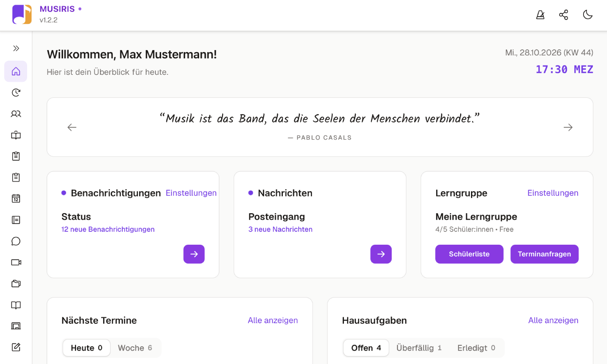The height and width of the screenshot is (364, 607).
Task: Open Einstellungen link in Lerngruppe card
Action: pos(553,193)
